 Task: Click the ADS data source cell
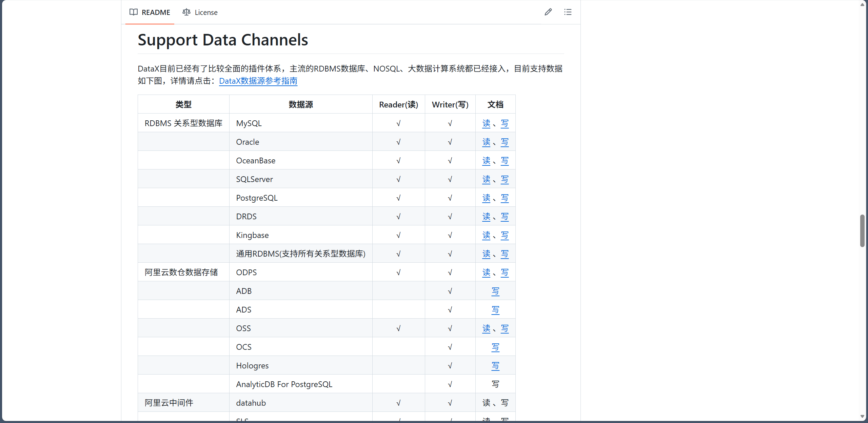(x=301, y=309)
